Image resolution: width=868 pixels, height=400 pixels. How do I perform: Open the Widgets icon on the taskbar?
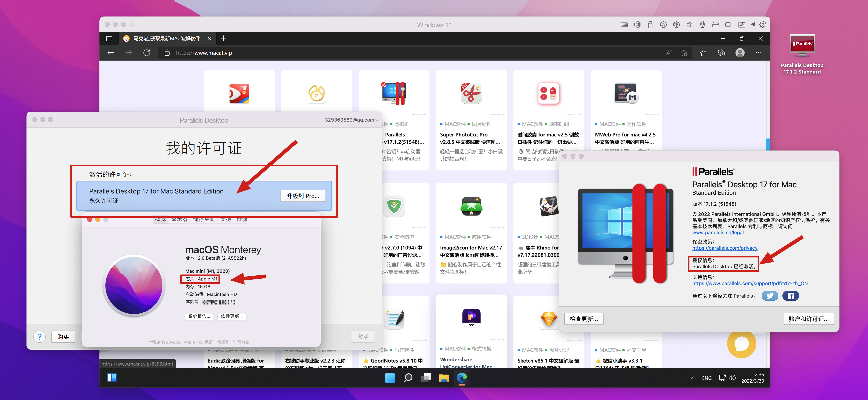[x=111, y=378]
